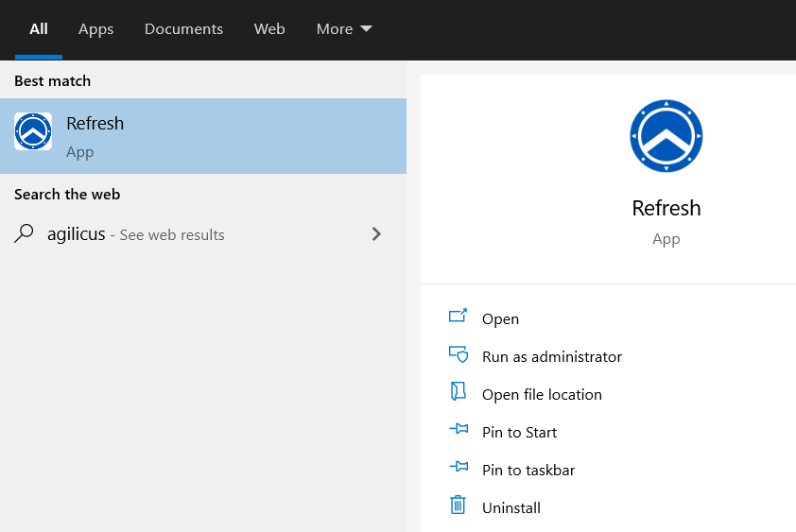Switch to the Documents tab
This screenshot has width=796, height=532.
tap(183, 29)
